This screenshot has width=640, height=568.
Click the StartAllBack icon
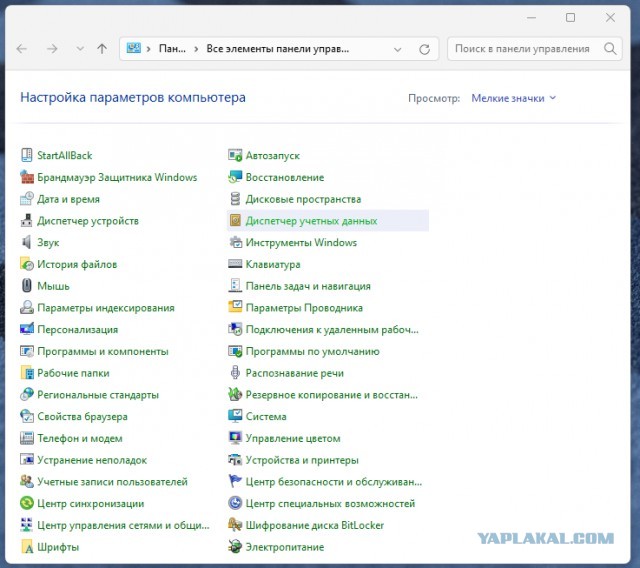[27, 155]
